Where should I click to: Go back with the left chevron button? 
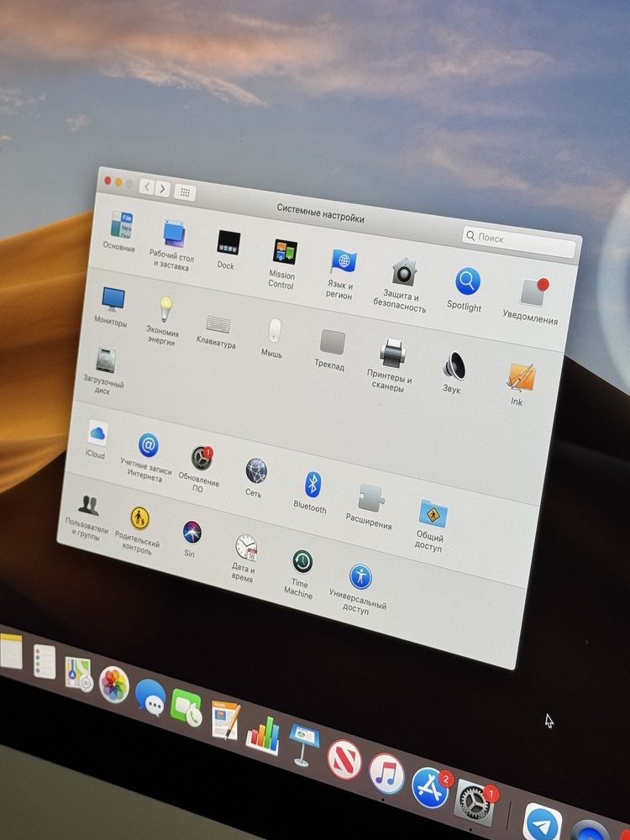coord(147,187)
